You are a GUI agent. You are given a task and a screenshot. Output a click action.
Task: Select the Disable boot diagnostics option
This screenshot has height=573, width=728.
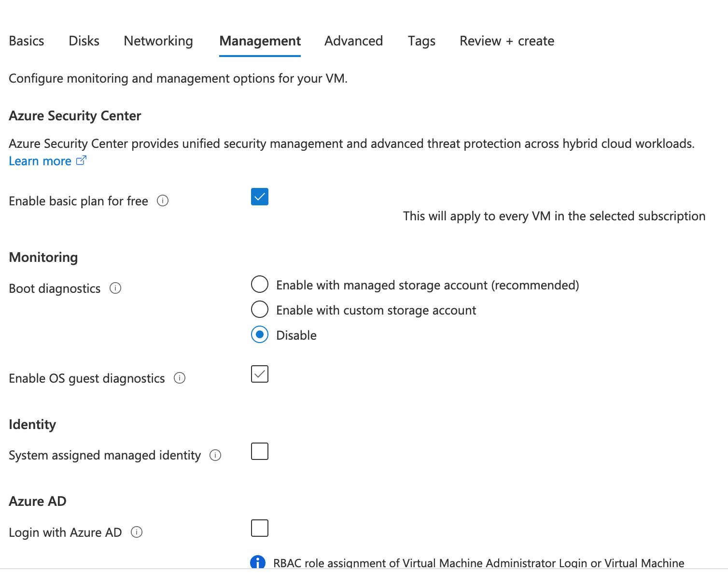(260, 334)
